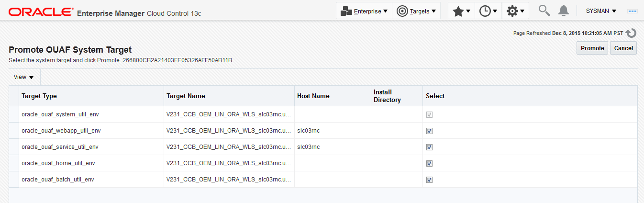
Task: Sort by the Target Type column header
Action: click(x=39, y=96)
